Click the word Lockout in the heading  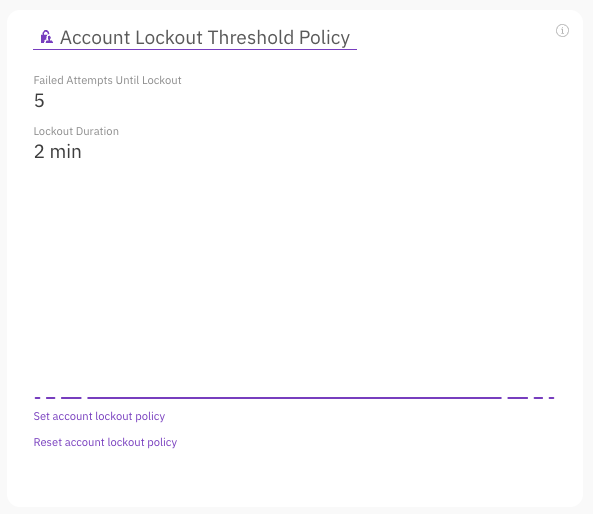[x=169, y=37]
